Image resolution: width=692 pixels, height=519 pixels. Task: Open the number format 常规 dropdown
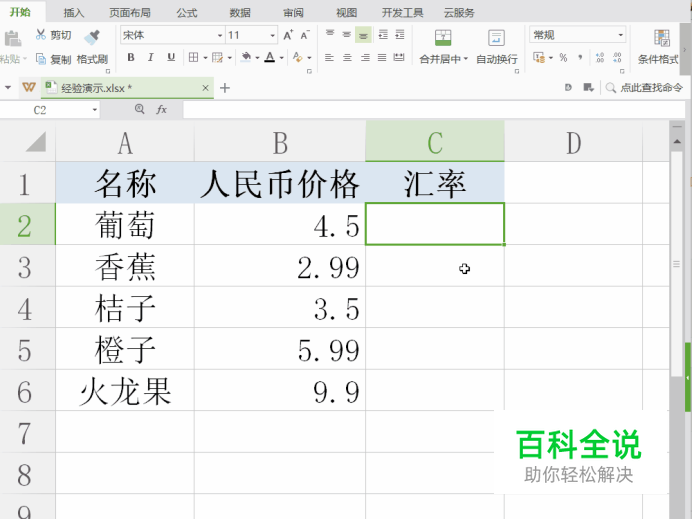[621, 35]
